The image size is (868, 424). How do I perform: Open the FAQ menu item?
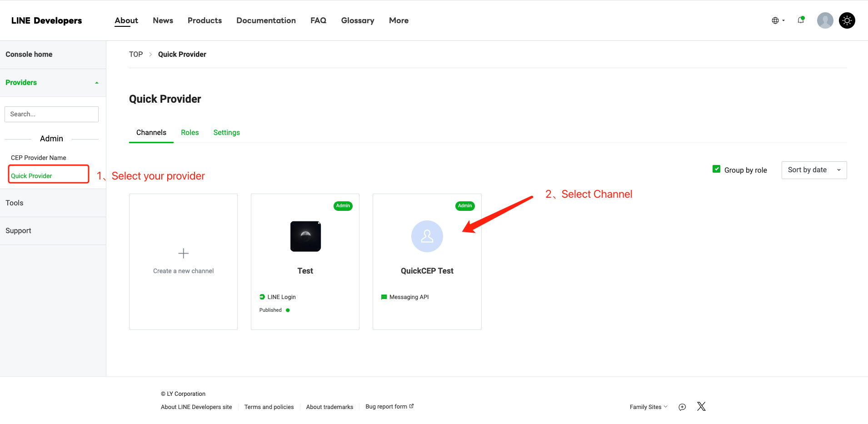click(x=319, y=20)
